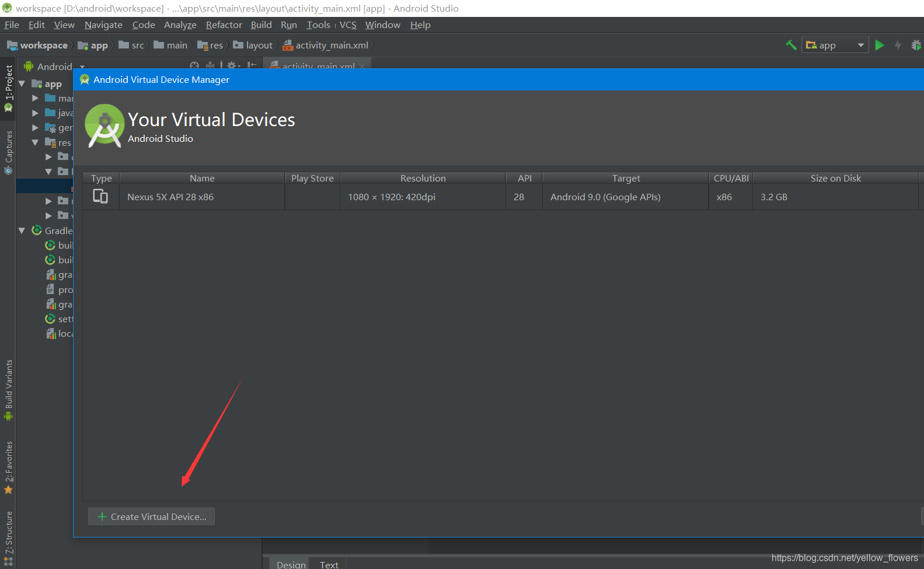This screenshot has height=569, width=924.
Task: Open the File menu
Action: [x=12, y=25]
